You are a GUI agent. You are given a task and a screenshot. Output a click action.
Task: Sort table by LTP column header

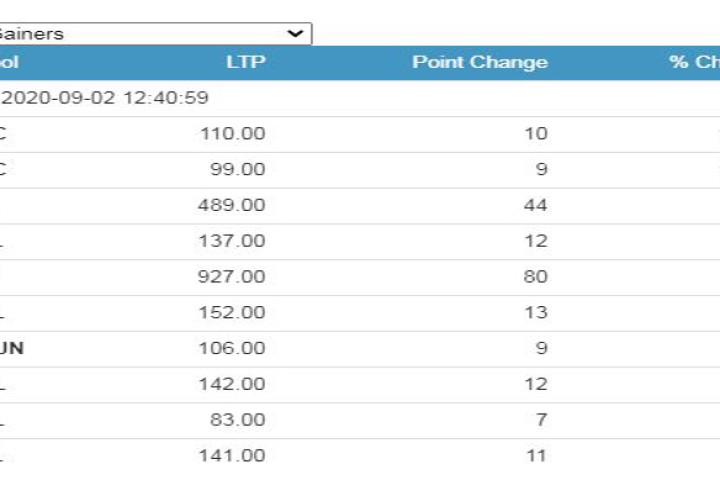[x=245, y=62]
